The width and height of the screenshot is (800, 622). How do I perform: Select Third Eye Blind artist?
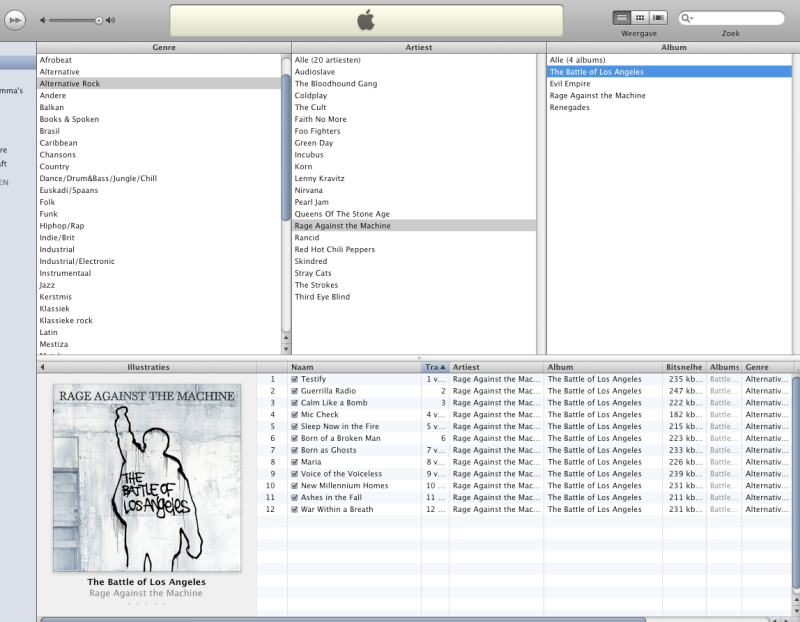[x=414, y=297]
